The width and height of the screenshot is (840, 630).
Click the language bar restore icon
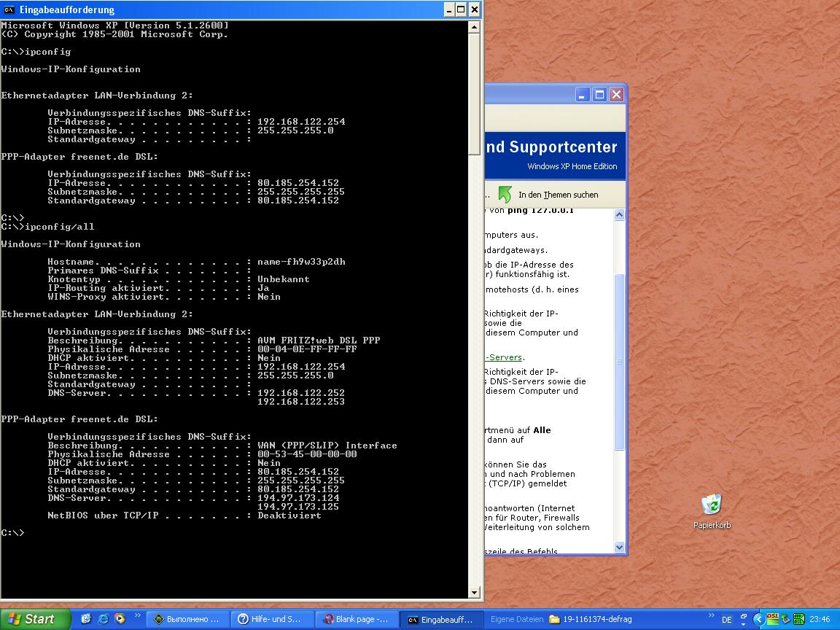[x=744, y=616]
